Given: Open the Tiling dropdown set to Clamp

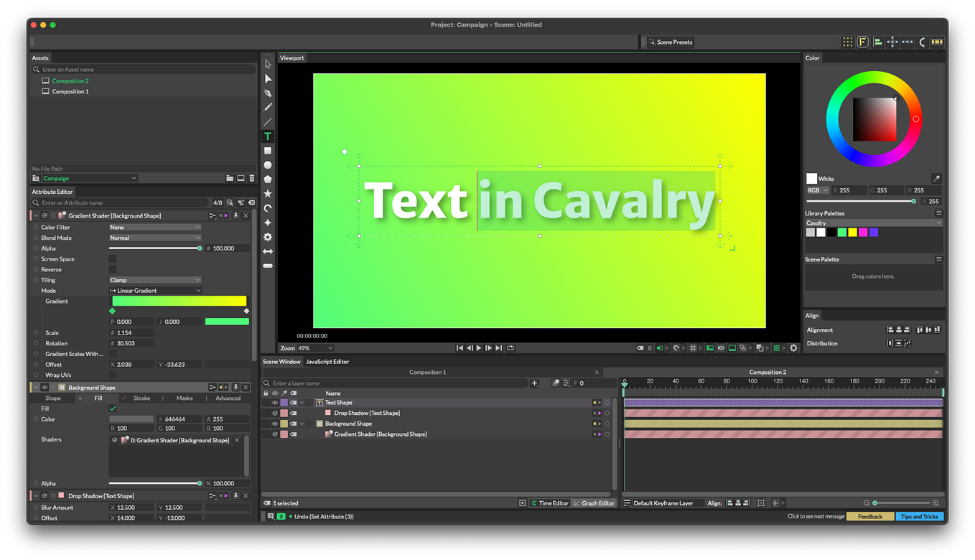Looking at the screenshot, I should (x=155, y=279).
